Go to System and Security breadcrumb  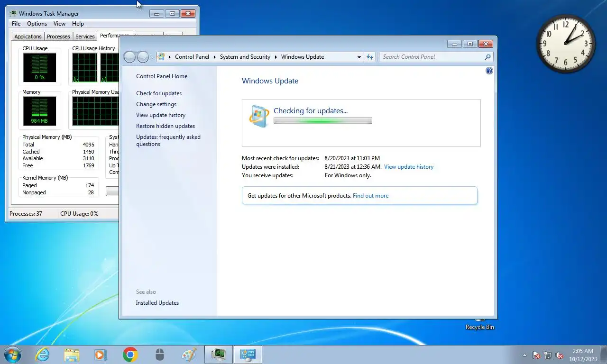[245, 57]
